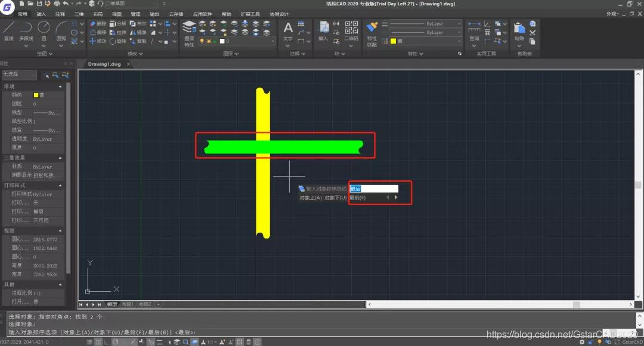The image size is (644, 346).
Task: Click the Inquiry (查询) measure tool
Action: coord(474,31)
